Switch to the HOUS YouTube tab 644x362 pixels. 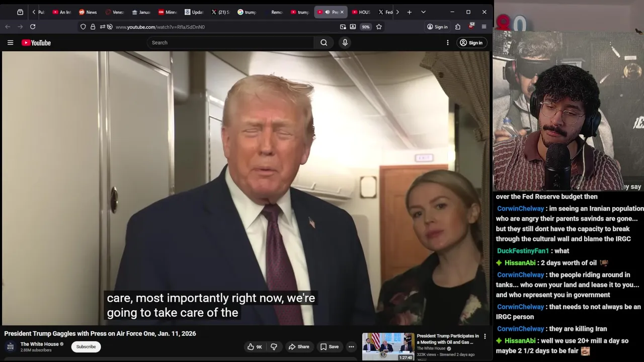[361, 12]
